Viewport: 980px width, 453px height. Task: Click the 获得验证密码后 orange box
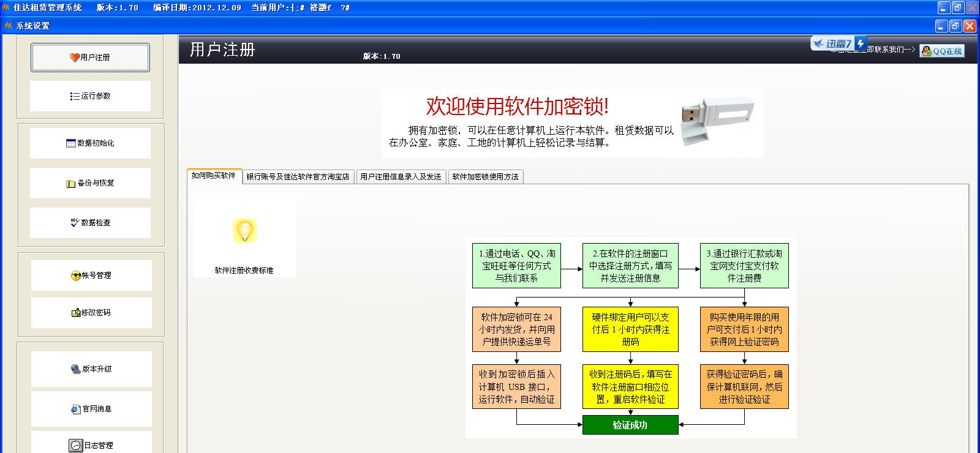(x=744, y=386)
